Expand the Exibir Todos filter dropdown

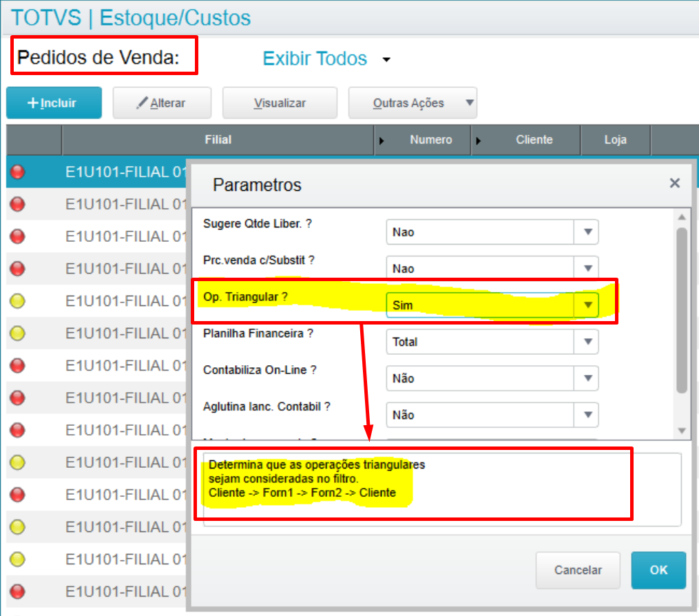click(386, 59)
